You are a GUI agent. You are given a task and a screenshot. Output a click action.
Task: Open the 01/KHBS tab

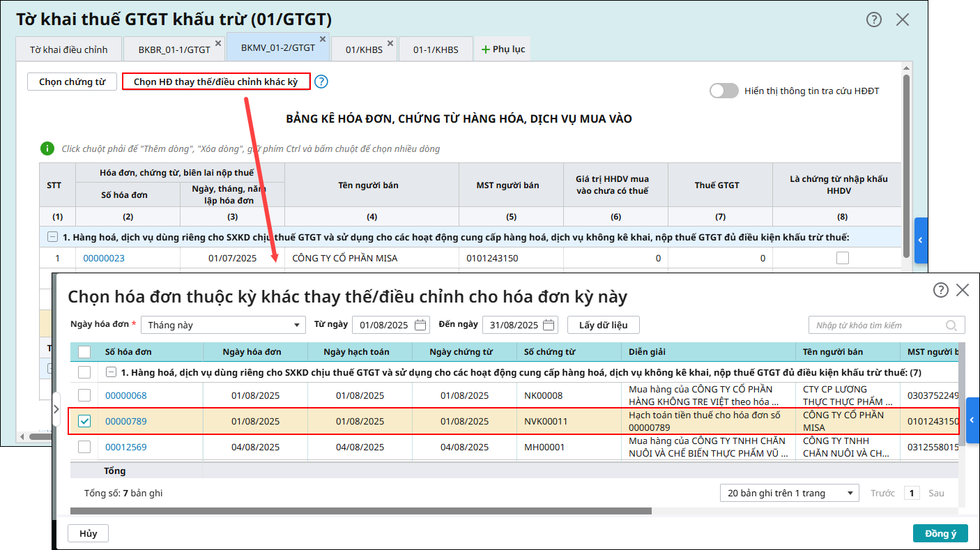pyautogui.click(x=364, y=49)
